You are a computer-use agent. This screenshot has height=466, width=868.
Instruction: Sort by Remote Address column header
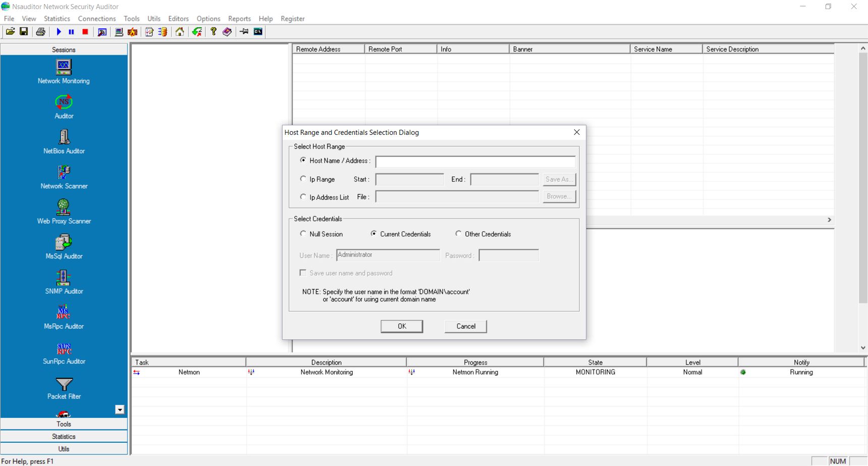(x=329, y=49)
